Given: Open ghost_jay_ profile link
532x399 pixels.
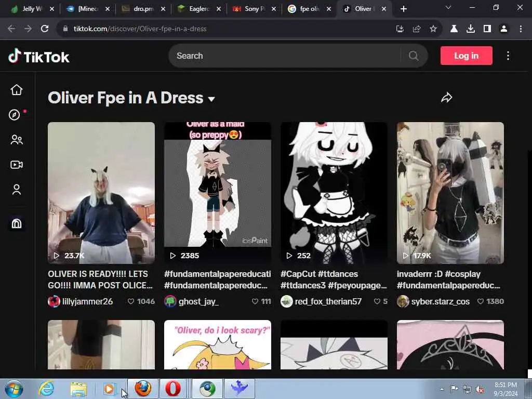Looking at the screenshot, I should [198, 301].
